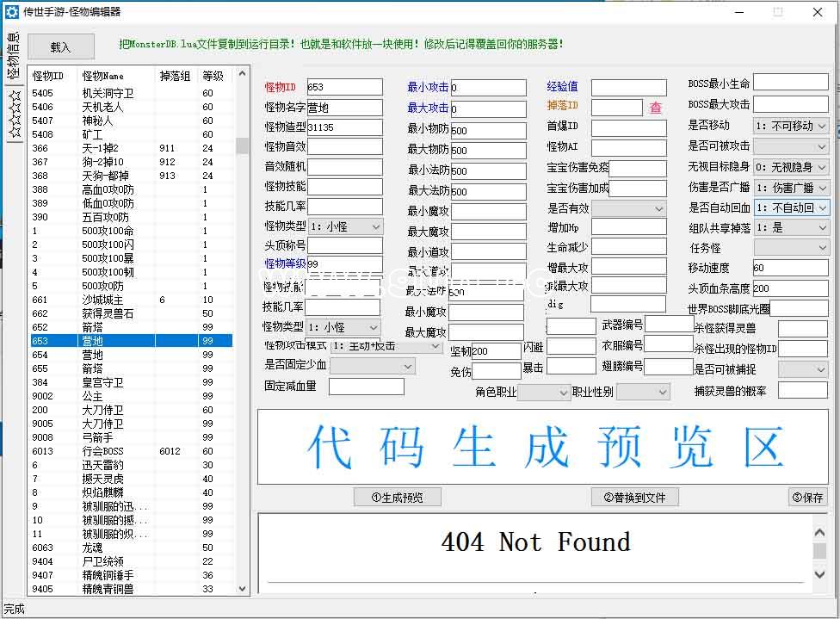This screenshot has width=840, height=619.
Task: Open the 是否固定少血 dropdown
Action: point(373,366)
